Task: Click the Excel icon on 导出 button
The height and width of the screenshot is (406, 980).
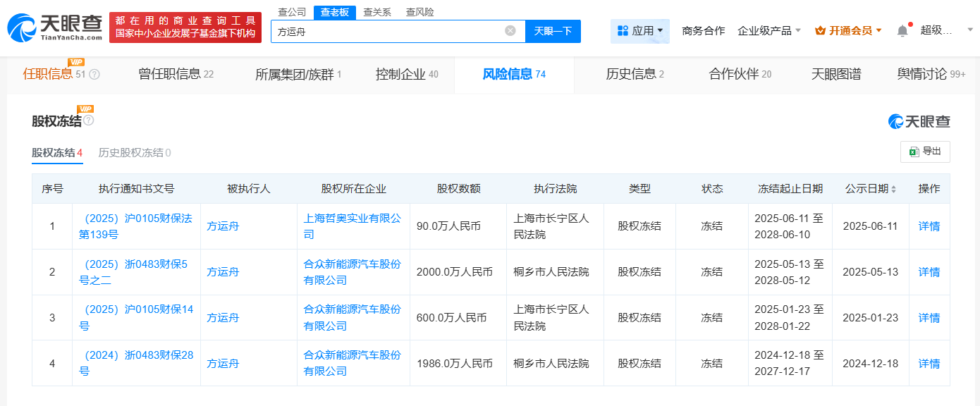Action: point(914,152)
